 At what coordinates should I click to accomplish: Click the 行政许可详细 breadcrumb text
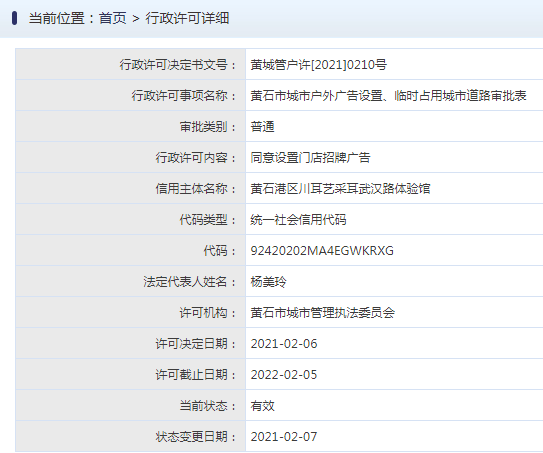click(187, 18)
